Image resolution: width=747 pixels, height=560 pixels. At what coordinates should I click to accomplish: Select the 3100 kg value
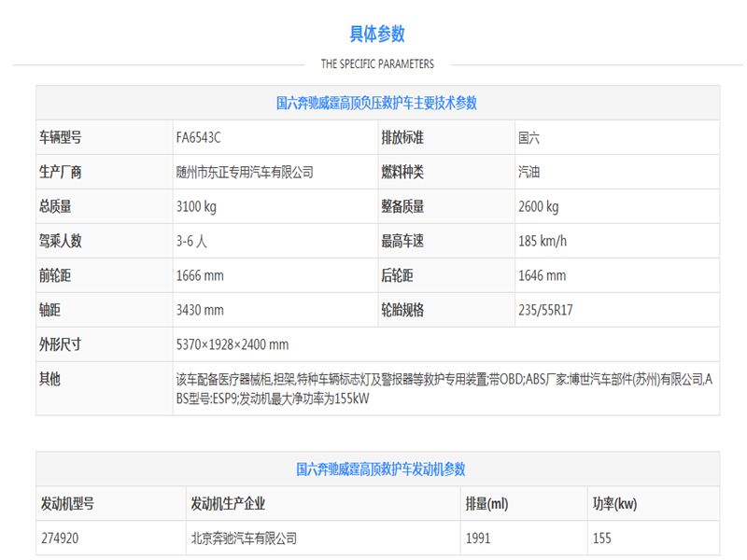(x=196, y=206)
